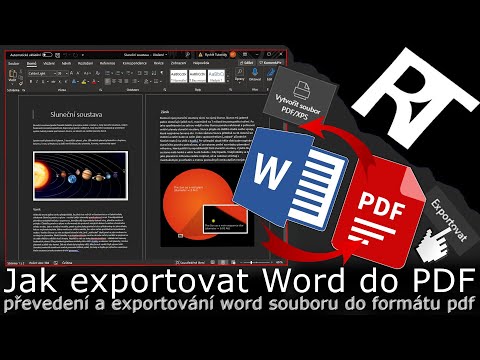This screenshot has height=360, width=480.
Task: Apply the first style in gallery
Action: pos(179,76)
